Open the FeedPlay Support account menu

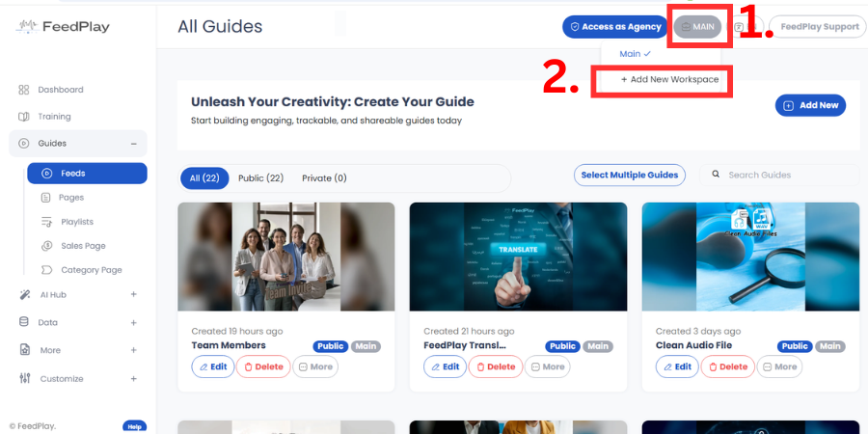point(819,27)
